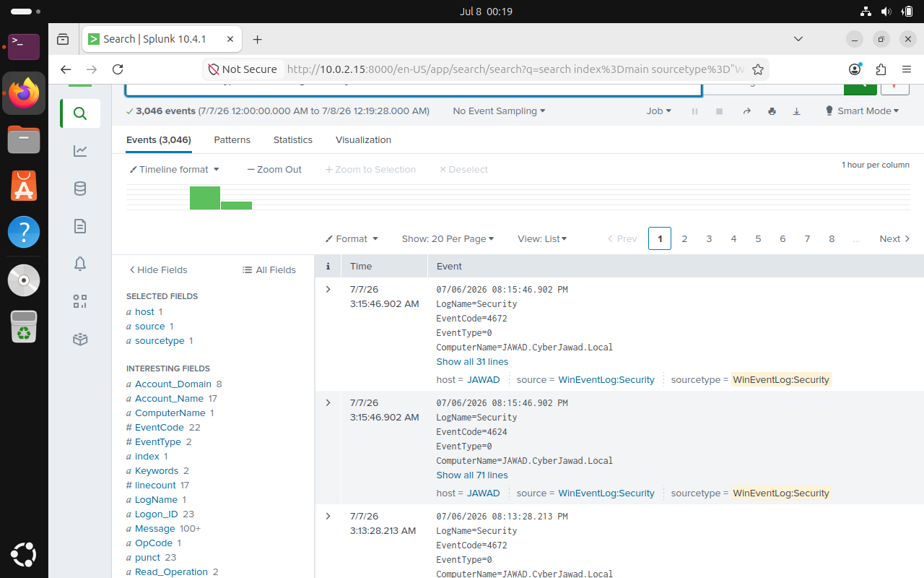
Task: Go to results page 2
Action: point(684,238)
